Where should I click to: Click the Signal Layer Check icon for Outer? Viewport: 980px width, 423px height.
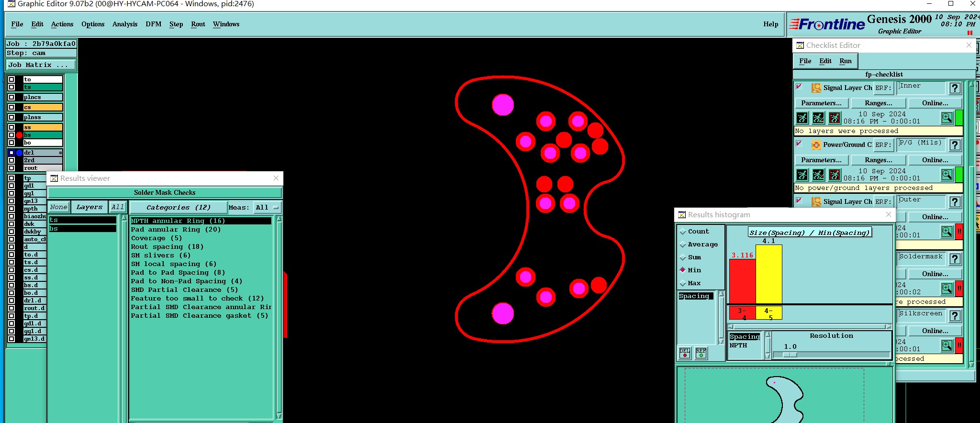(x=816, y=202)
